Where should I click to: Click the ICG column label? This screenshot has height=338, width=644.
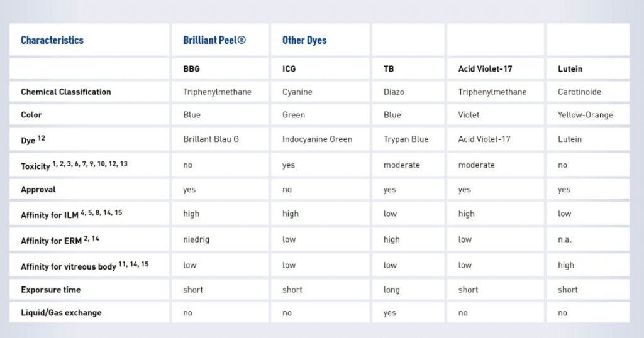[x=289, y=69]
